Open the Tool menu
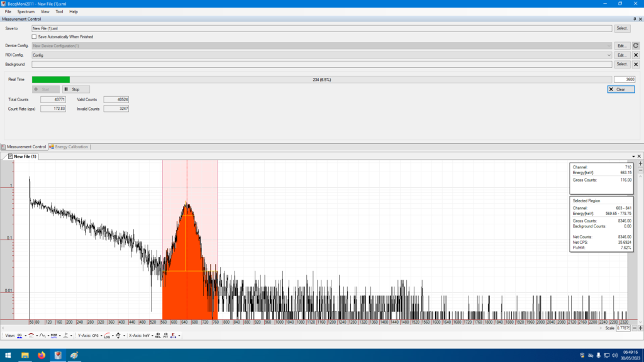This screenshot has height=362, width=644. (x=59, y=11)
